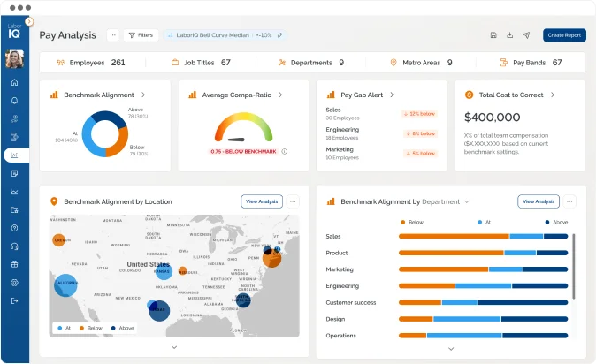Expand Total Cost to Correct chevron
This screenshot has width=596, height=364.
[x=553, y=95]
